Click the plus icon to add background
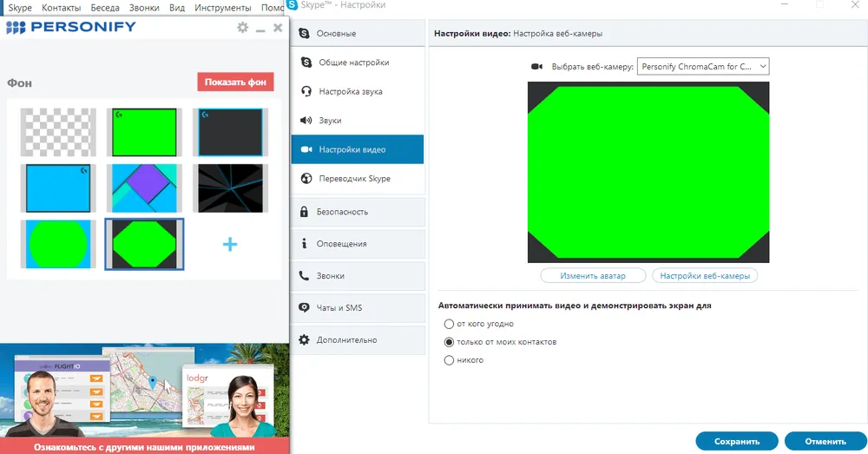This screenshot has height=454, width=868. click(x=230, y=245)
